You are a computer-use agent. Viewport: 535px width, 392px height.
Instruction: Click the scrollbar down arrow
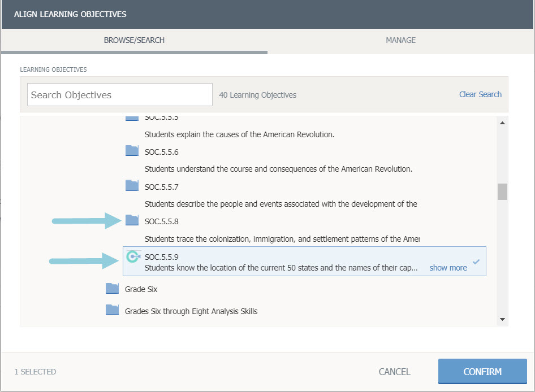point(502,320)
